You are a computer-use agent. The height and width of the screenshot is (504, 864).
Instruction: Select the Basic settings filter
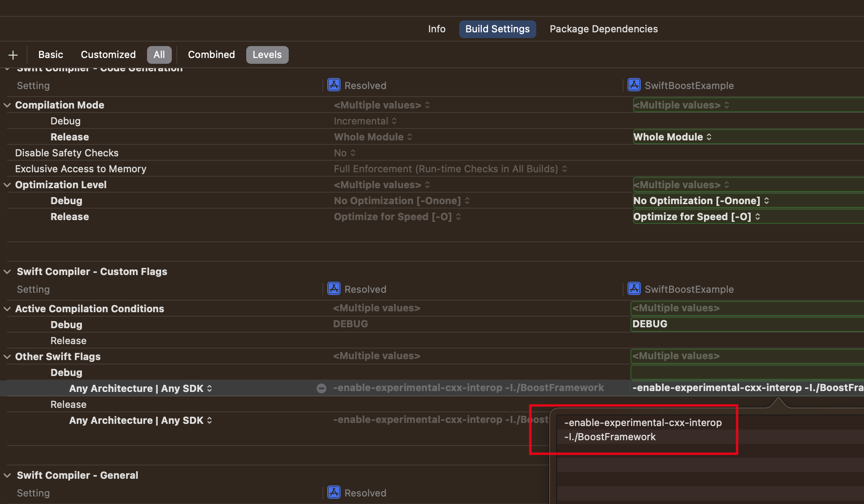[x=50, y=54]
